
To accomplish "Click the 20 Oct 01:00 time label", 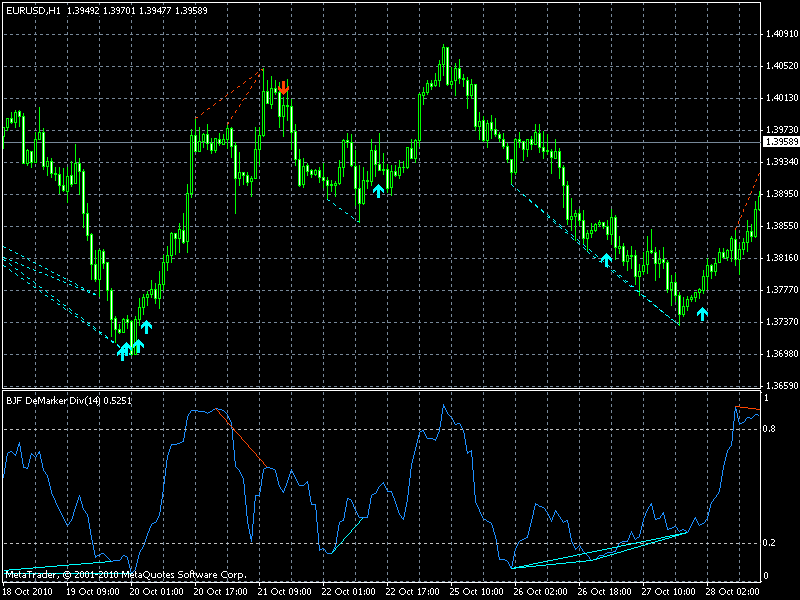I will (x=157, y=592).
